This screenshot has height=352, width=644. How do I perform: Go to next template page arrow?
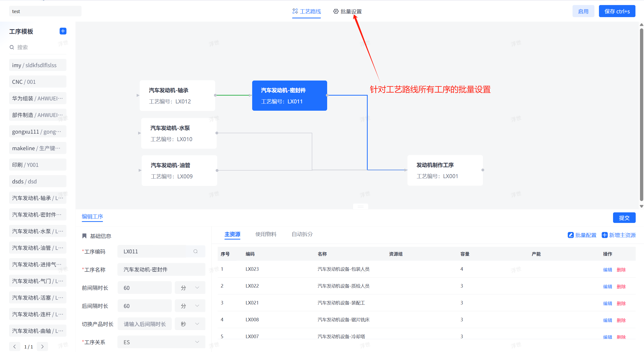point(42,346)
